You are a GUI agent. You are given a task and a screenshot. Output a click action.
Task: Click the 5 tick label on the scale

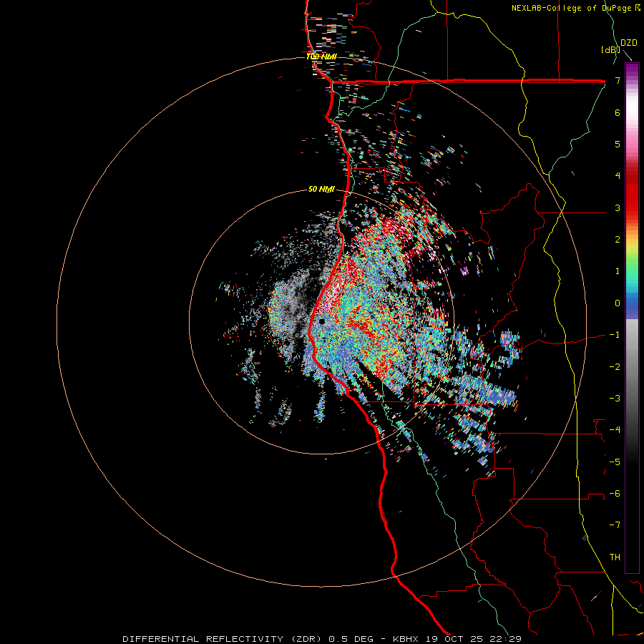point(618,144)
